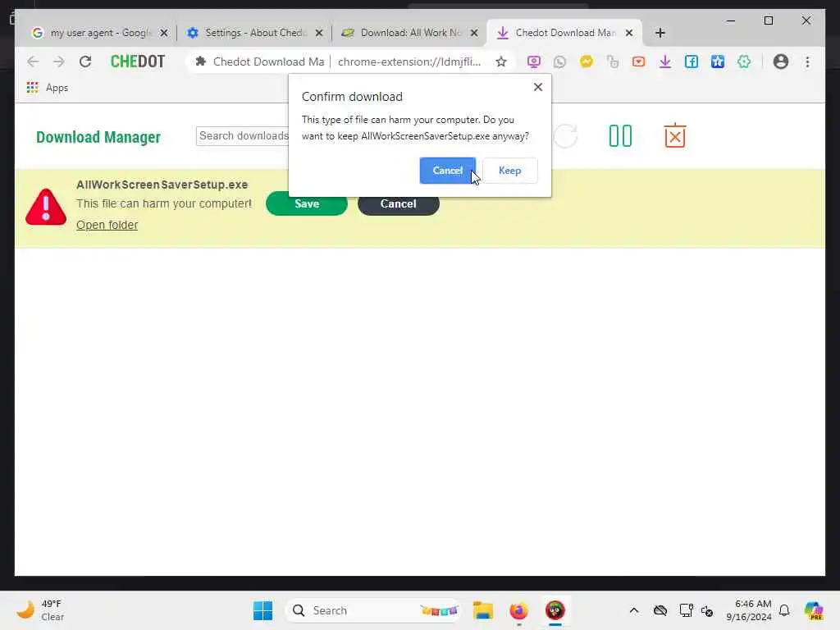Image resolution: width=840 pixels, height=630 pixels.
Task: Click Keep to keep AllWorkScreenSaverSetup.exe
Action: [x=509, y=171]
